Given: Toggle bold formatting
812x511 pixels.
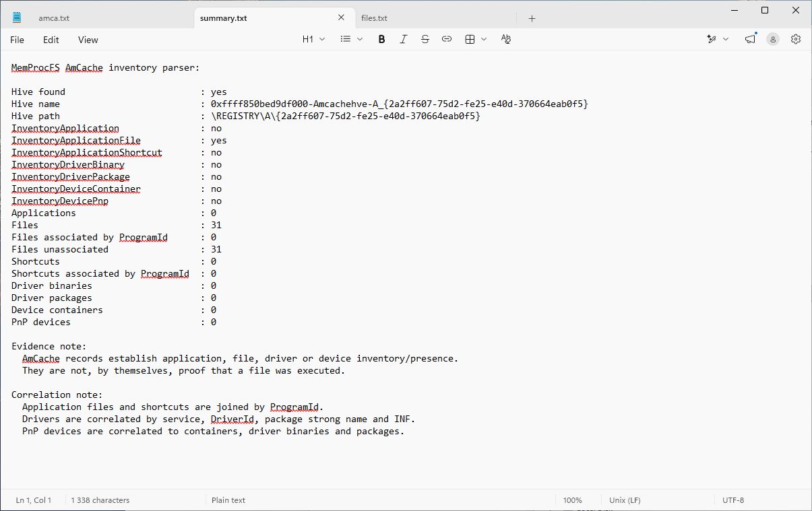Looking at the screenshot, I should [x=381, y=40].
